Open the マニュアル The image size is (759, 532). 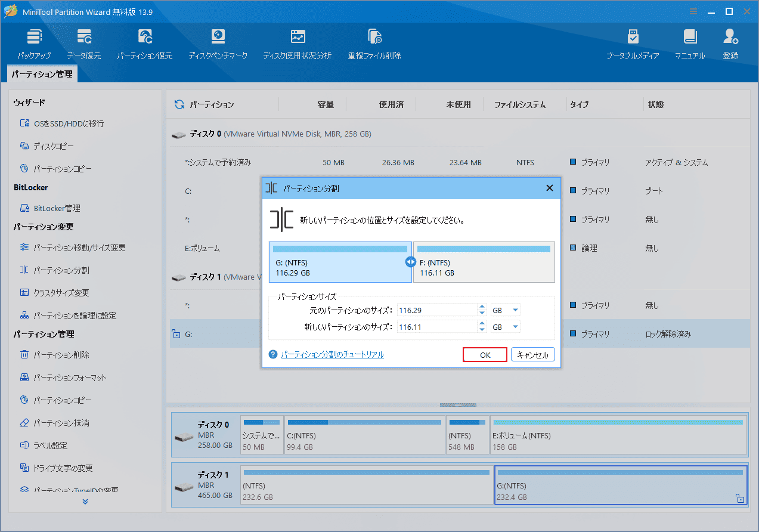690,45
